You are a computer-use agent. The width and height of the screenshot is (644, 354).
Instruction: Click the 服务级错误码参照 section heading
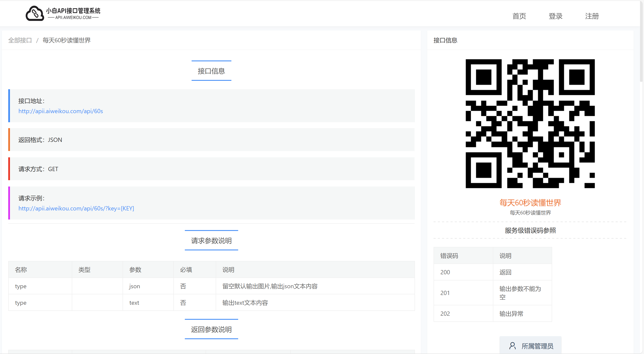click(x=530, y=231)
